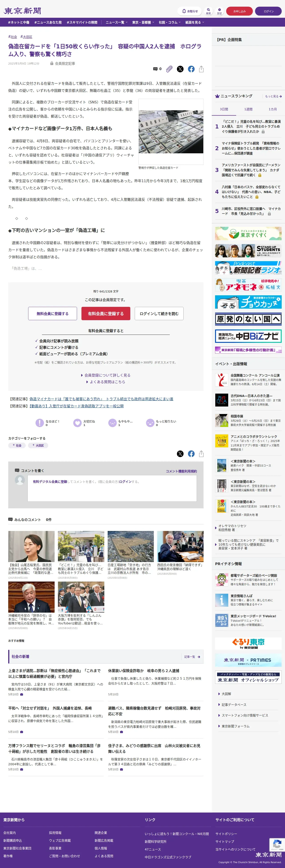Click 無料会員に登録する button
285x868 pixels.
tap(53, 313)
